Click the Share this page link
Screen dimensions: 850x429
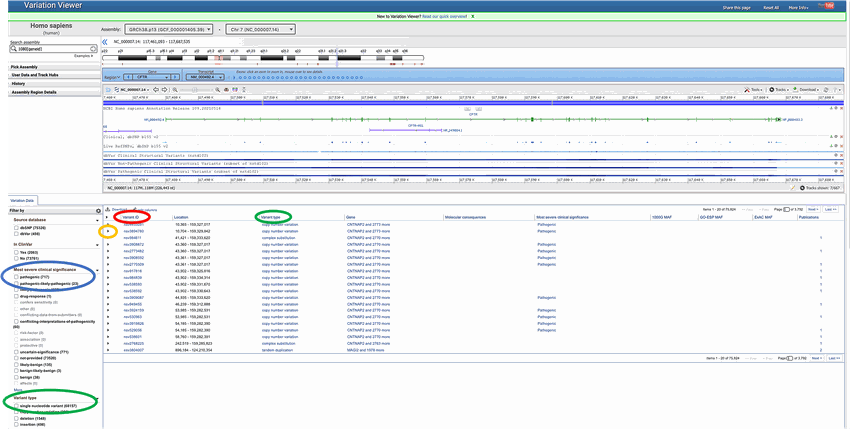click(735, 8)
